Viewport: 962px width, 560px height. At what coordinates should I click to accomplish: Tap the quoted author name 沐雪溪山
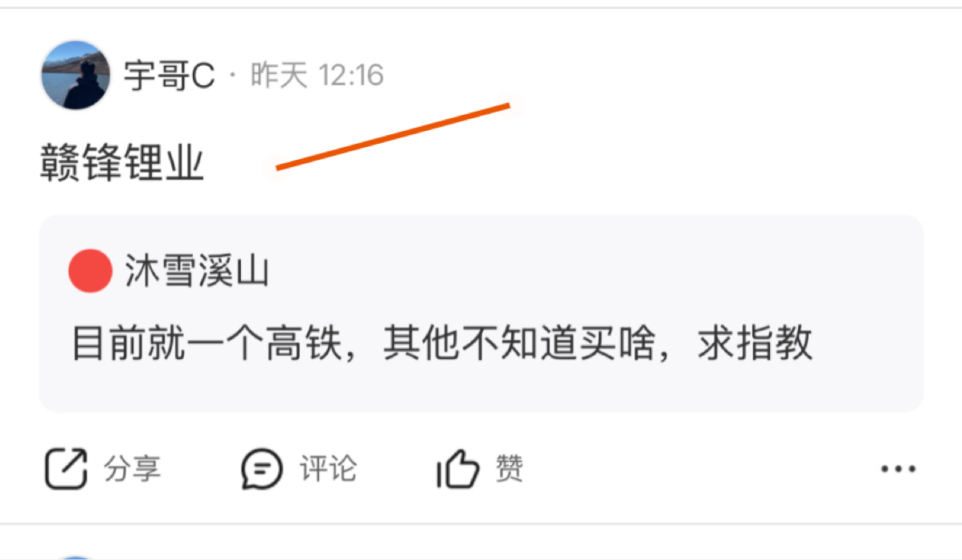pos(197,271)
